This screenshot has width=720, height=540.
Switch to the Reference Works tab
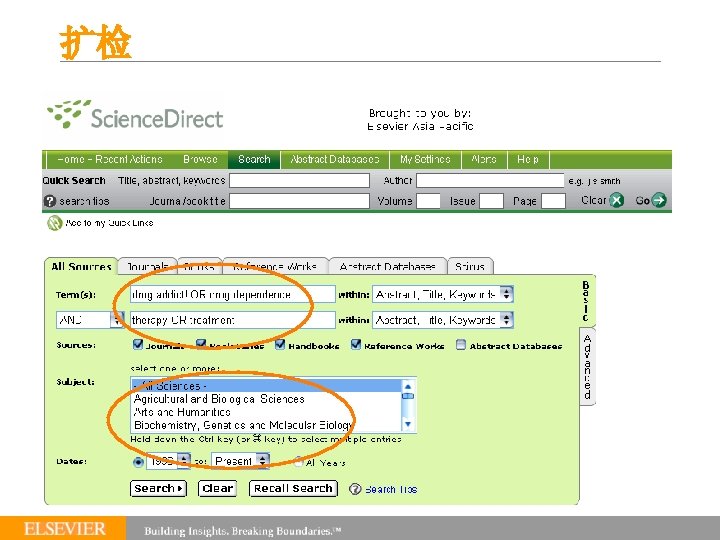pyautogui.click(x=275, y=266)
